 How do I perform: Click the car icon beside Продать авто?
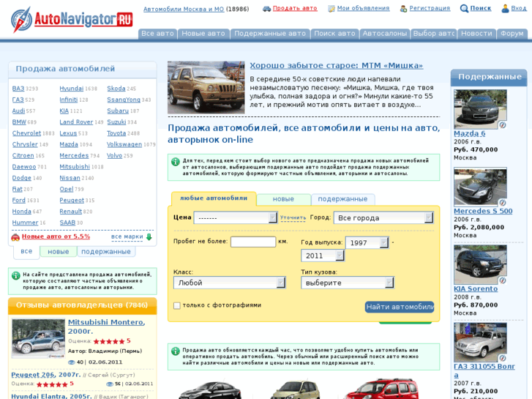tap(266, 9)
